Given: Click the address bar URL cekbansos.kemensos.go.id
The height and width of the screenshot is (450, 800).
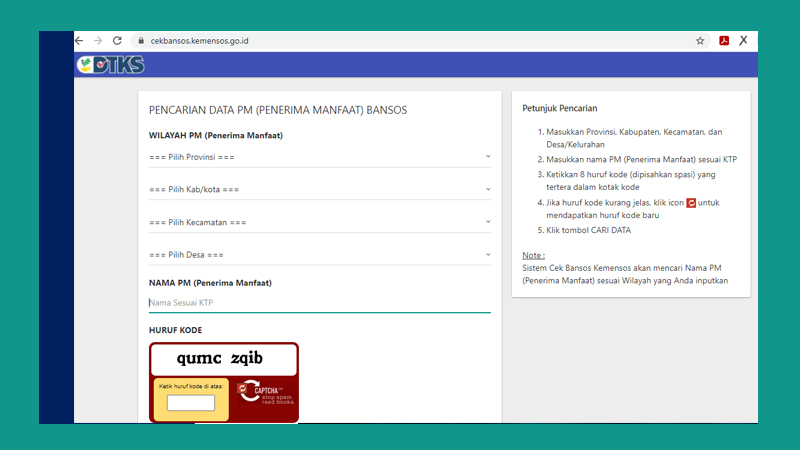Looking at the screenshot, I should [199, 41].
